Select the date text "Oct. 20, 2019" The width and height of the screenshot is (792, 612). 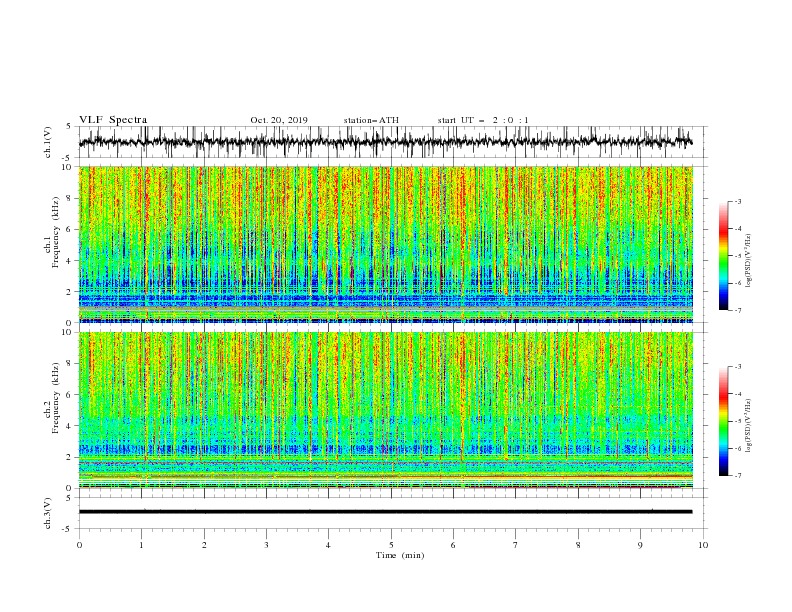point(279,120)
